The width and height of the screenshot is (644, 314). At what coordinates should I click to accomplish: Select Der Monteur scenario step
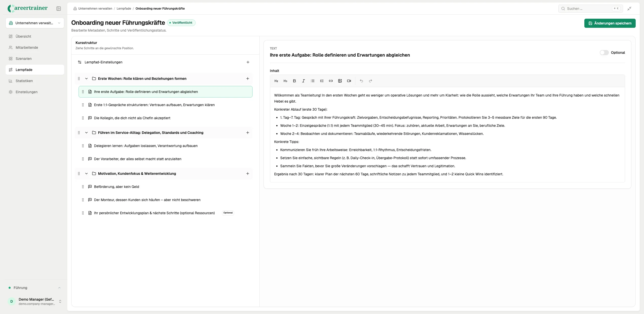166,200
